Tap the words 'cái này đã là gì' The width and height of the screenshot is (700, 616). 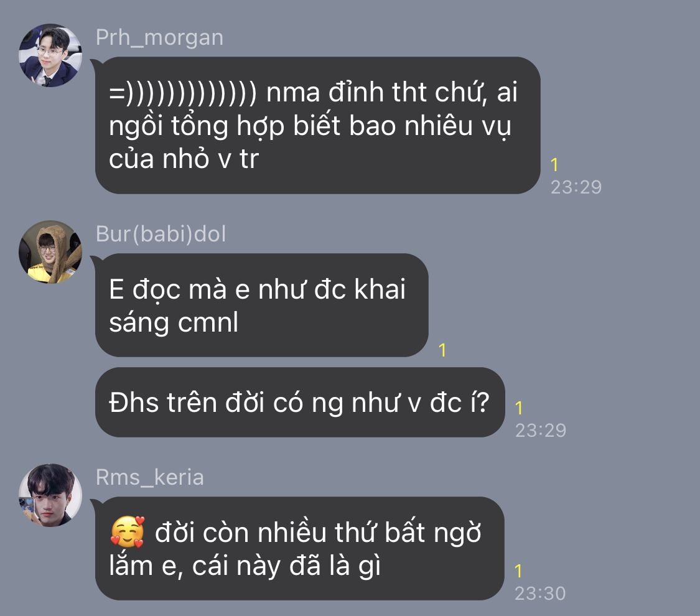tap(286, 566)
